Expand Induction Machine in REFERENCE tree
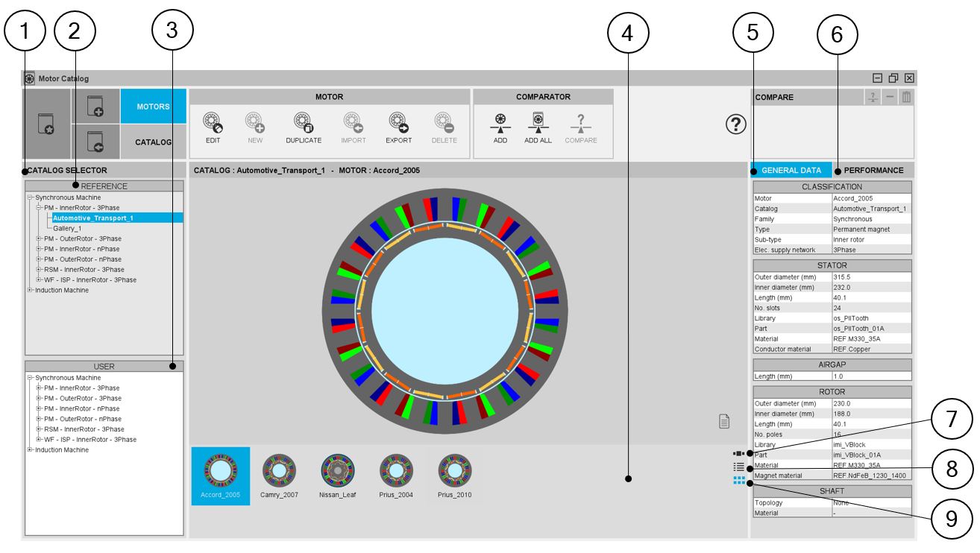980x553 pixels. click(30, 291)
